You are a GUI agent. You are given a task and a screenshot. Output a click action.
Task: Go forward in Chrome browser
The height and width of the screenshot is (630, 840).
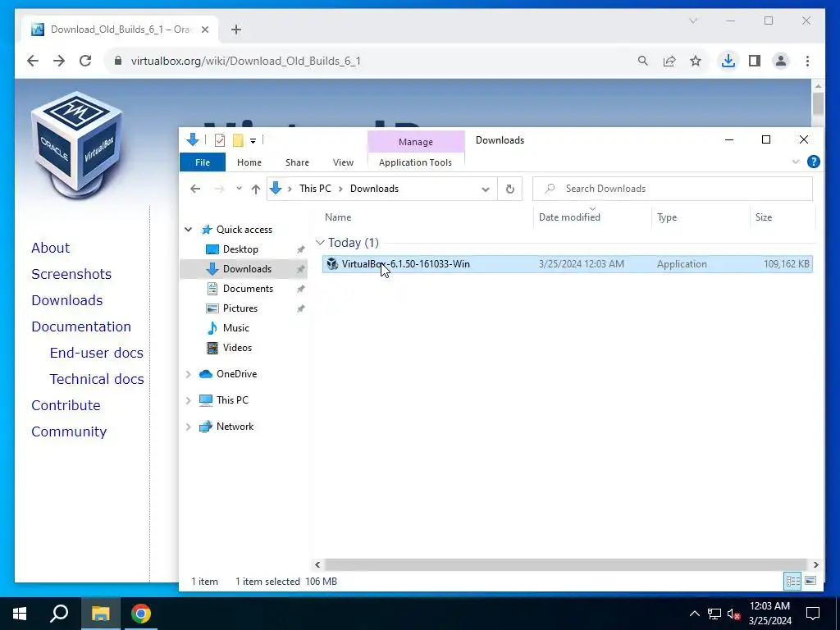click(x=59, y=61)
